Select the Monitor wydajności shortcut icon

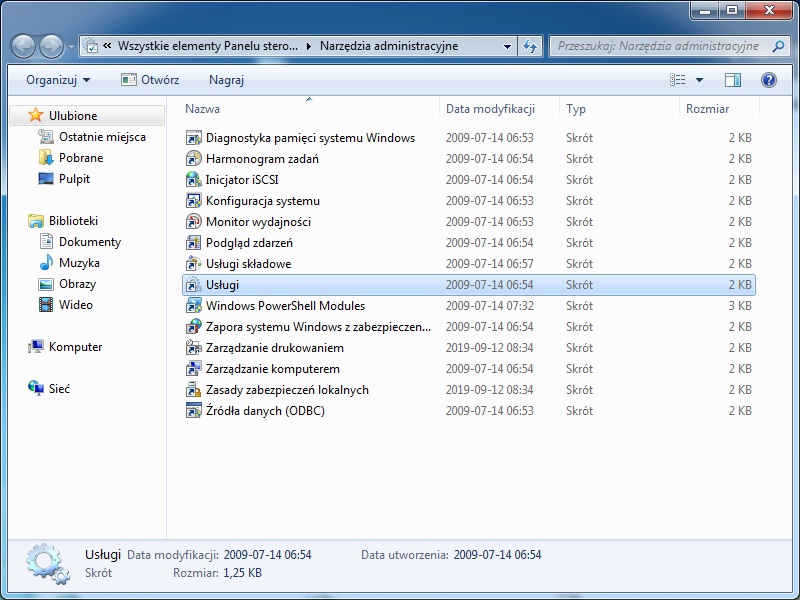[193, 221]
